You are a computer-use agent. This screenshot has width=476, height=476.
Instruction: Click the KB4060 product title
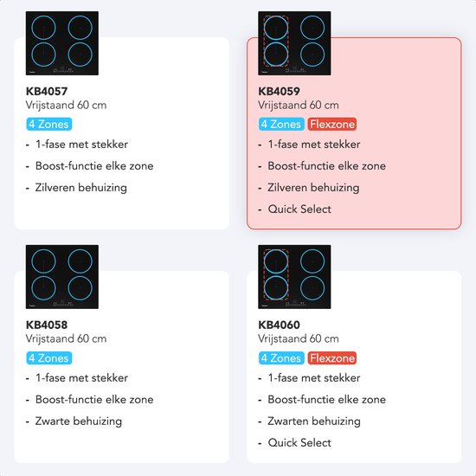(279, 325)
